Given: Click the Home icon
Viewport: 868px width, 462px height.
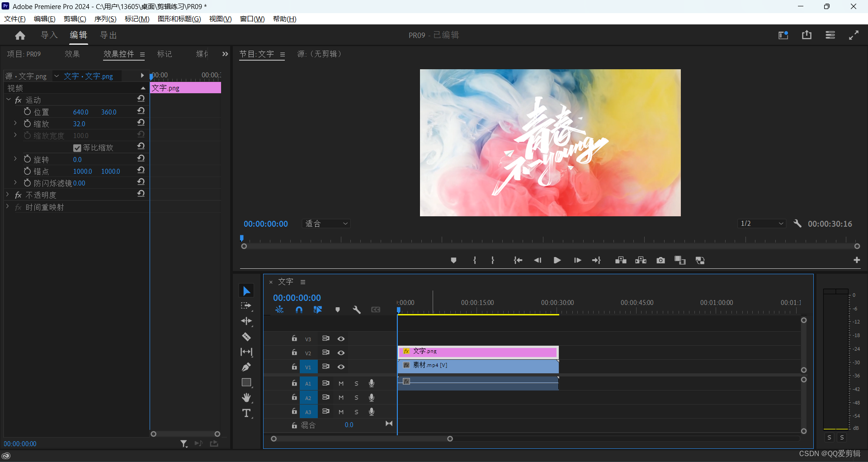Looking at the screenshot, I should (20, 35).
